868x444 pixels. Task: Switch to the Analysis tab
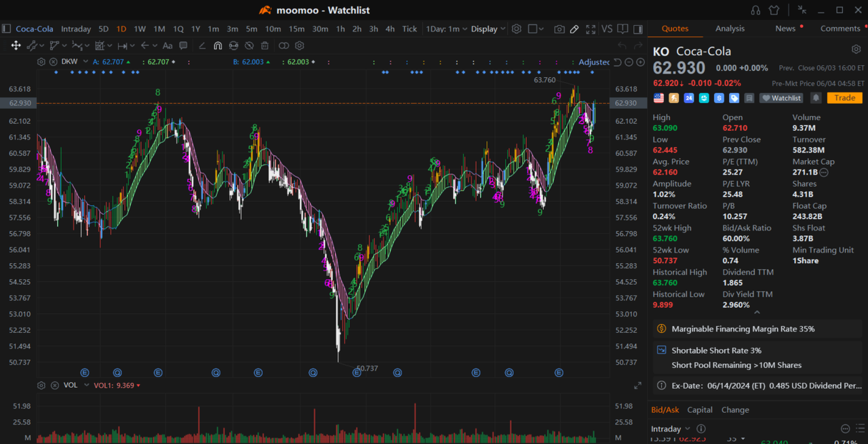click(730, 28)
